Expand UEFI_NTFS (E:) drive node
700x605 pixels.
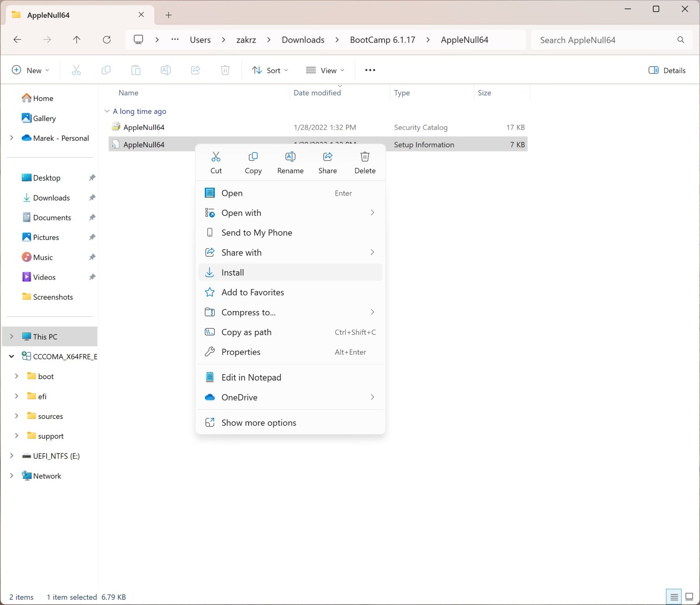pyautogui.click(x=11, y=456)
